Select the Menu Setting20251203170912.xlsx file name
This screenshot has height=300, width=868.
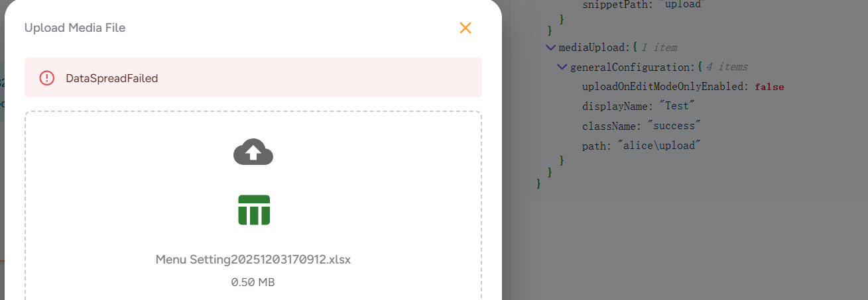tap(253, 260)
